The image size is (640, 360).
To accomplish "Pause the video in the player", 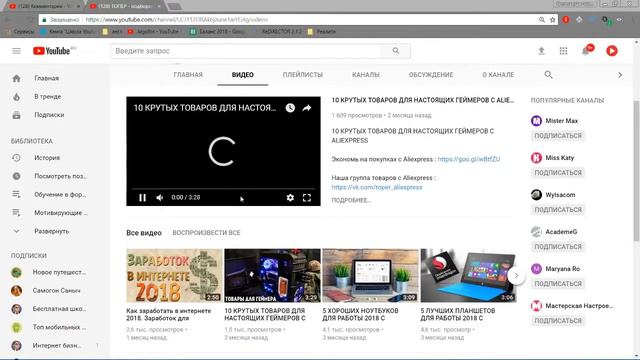I will (142, 198).
